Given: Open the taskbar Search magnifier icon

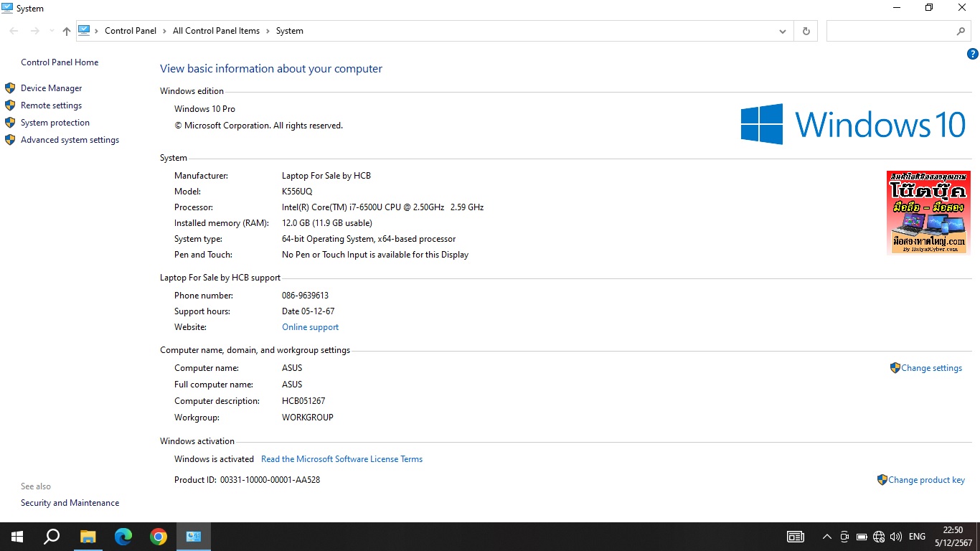Looking at the screenshot, I should pos(52,537).
